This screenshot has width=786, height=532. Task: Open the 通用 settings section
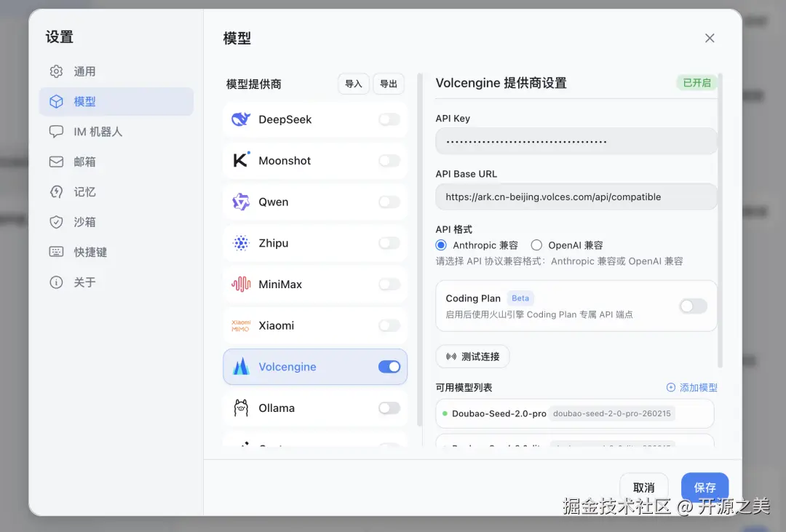(x=116, y=71)
